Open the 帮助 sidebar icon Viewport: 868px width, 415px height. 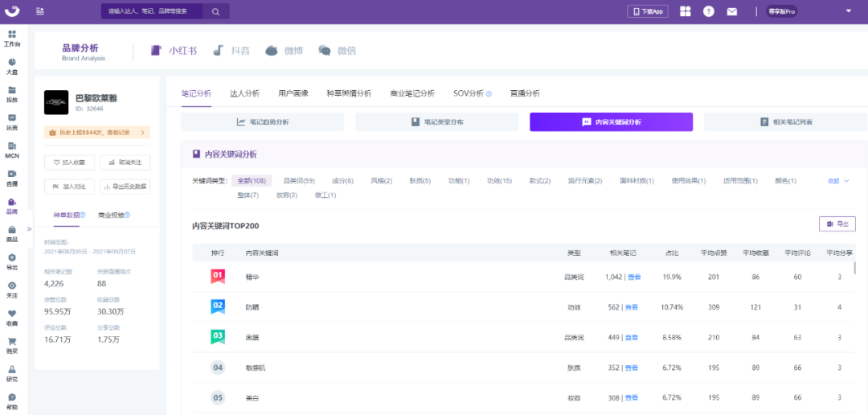click(12, 401)
